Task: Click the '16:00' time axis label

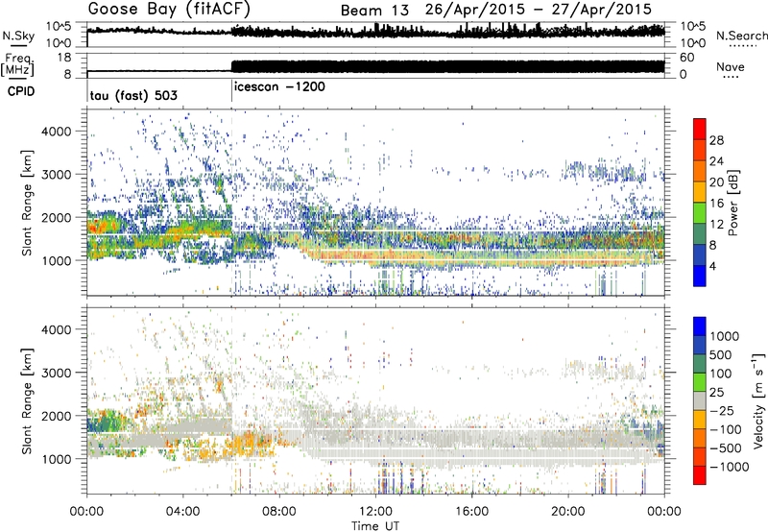Action: pyautogui.click(x=471, y=512)
